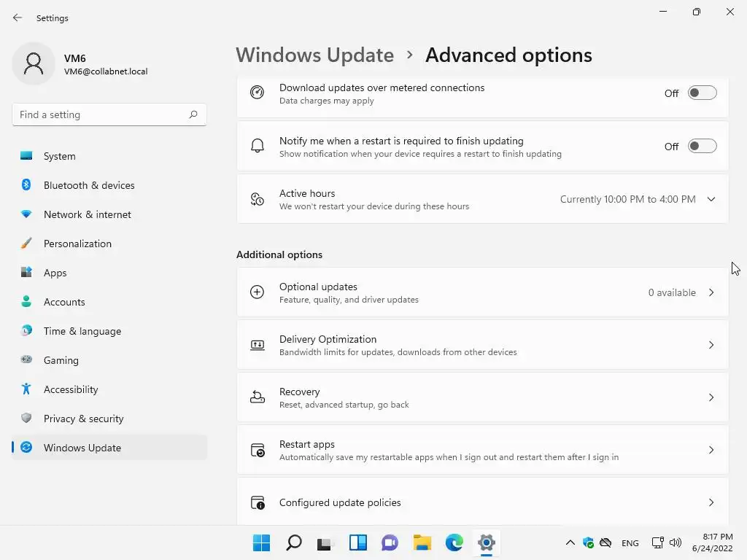Click the Restart apps icon
The height and width of the screenshot is (560, 747).
click(258, 450)
